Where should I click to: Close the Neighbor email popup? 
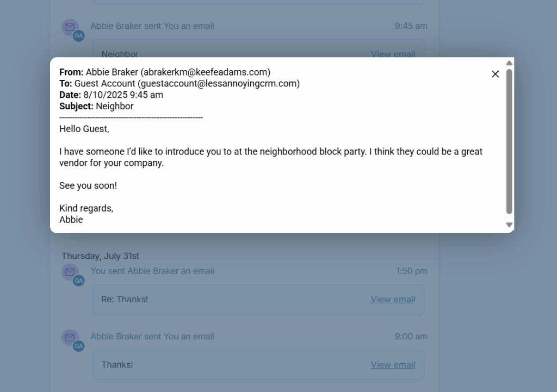pos(495,74)
